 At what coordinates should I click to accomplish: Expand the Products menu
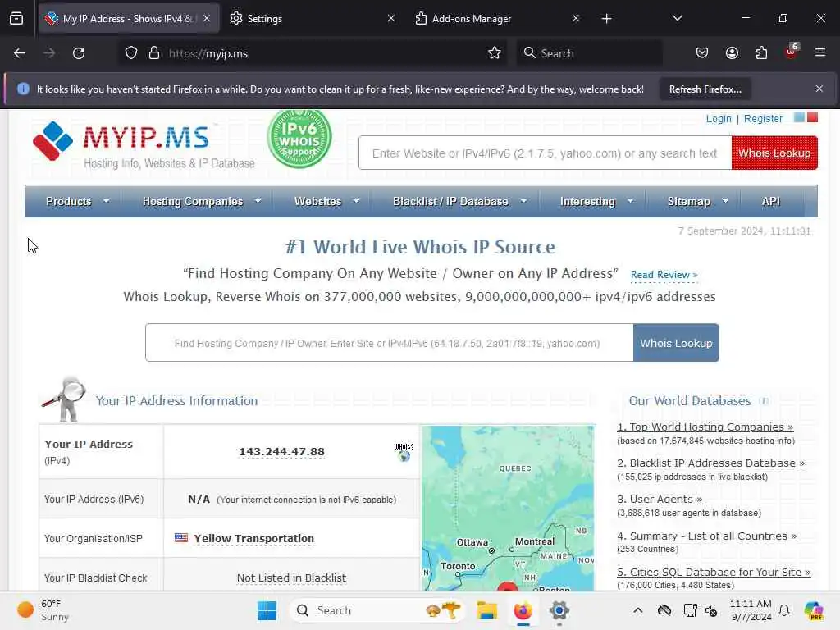point(77,202)
